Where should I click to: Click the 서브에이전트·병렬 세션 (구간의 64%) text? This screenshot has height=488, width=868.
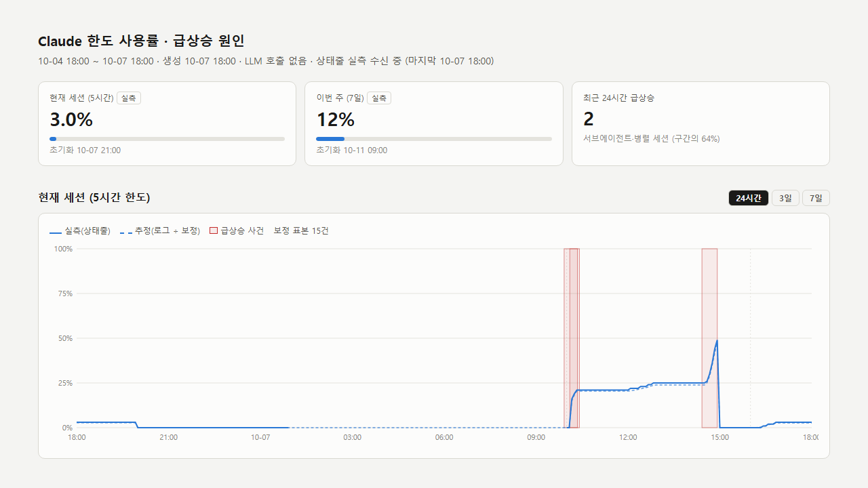pos(652,138)
